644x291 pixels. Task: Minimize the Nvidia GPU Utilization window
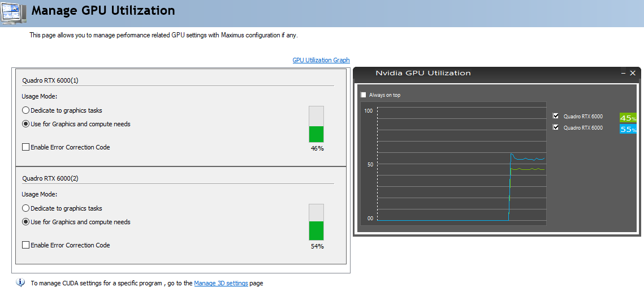click(623, 74)
